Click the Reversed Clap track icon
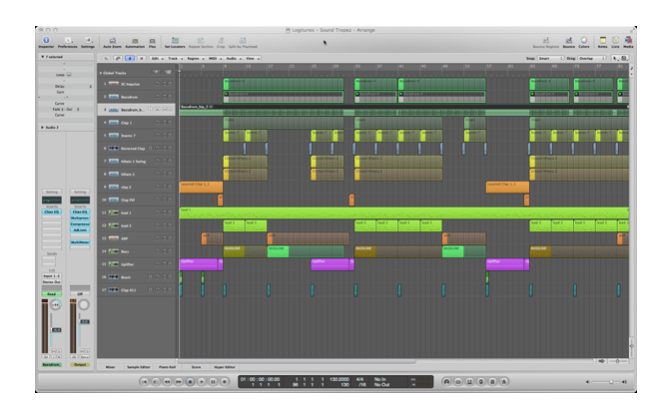 coord(114,148)
